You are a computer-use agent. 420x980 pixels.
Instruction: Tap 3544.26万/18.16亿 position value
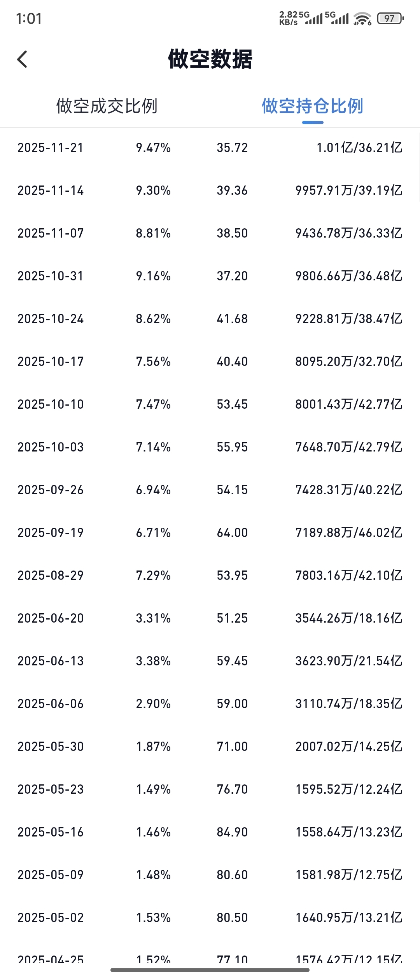[x=349, y=618]
